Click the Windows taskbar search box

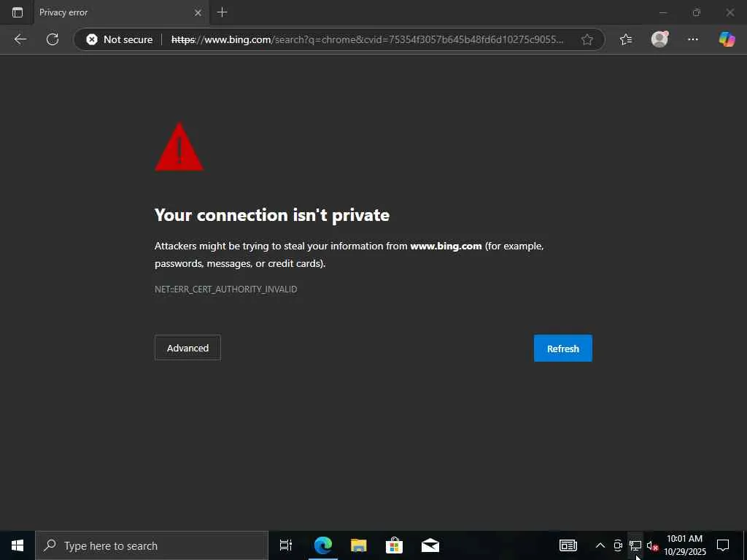click(152, 545)
